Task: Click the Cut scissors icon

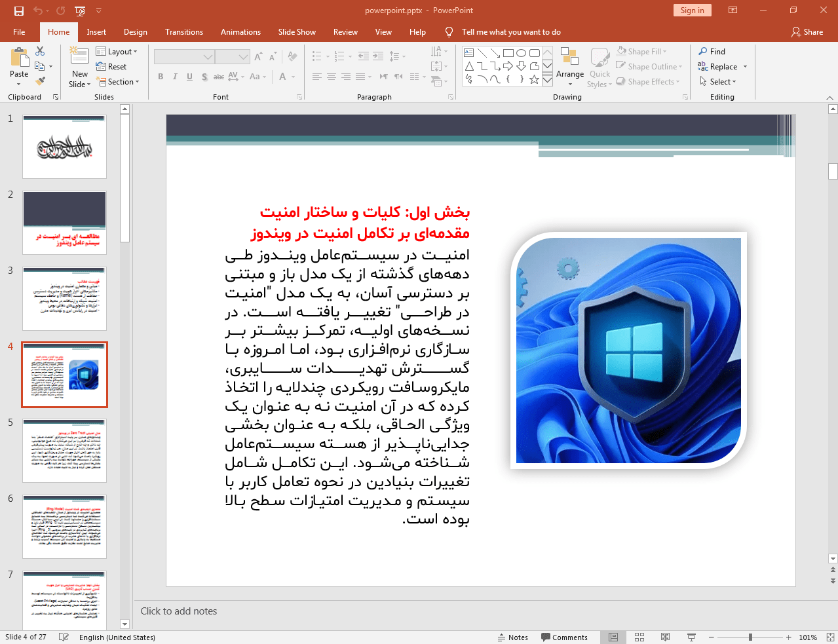Action: pyautogui.click(x=40, y=51)
